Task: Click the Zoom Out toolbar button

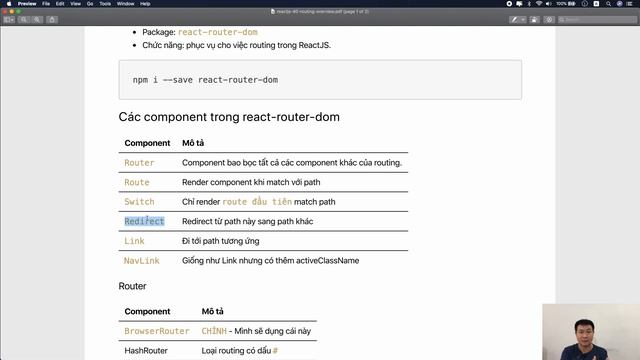Action: 24,20
